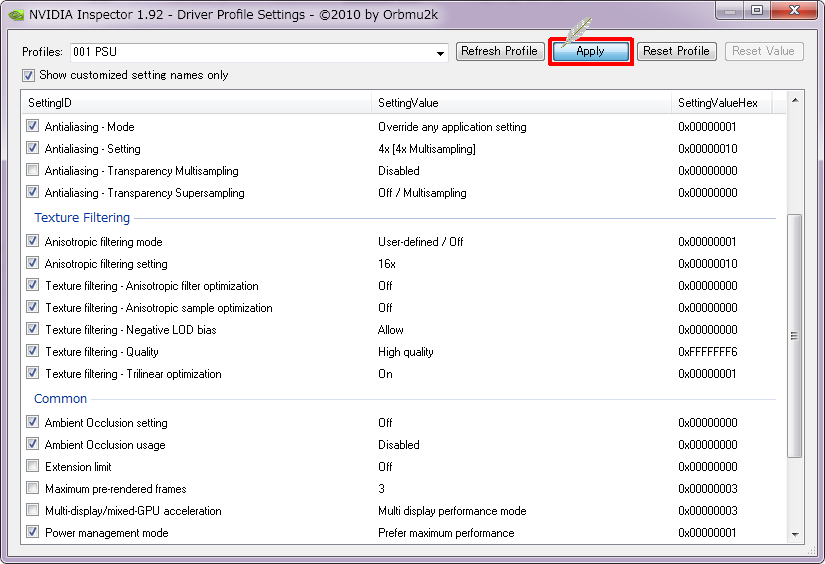Open the Profiles dropdown arrow
This screenshot has height=564, width=825.
coord(440,53)
